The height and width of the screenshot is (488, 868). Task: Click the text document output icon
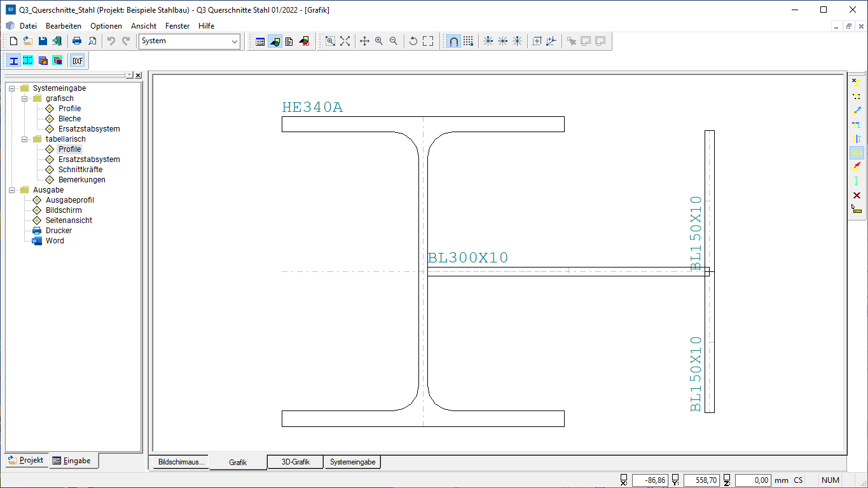pyautogui.click(x=289, y=41)
